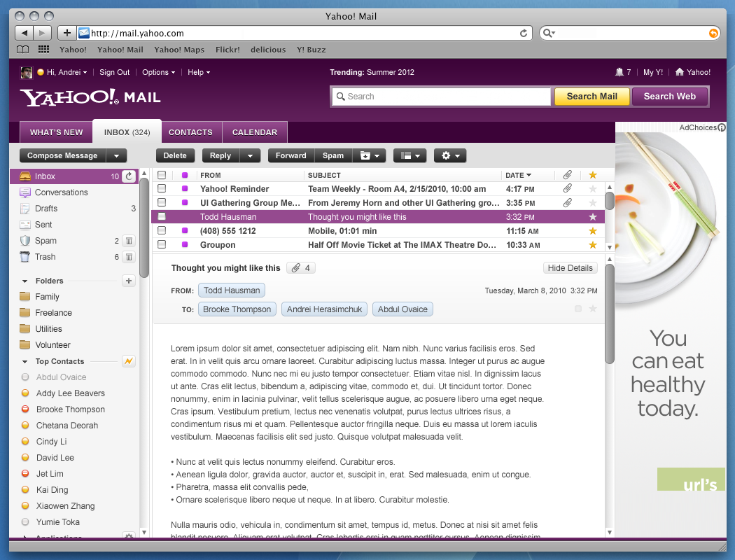735x560 pixels.
Task: Focus the Yahoo Mail search field
Action: point(440,97)
